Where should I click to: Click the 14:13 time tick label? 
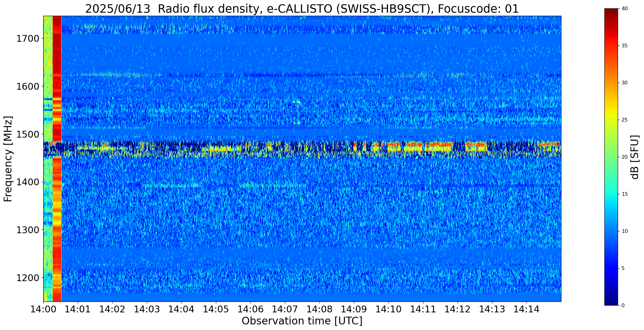tap(492, 309)
